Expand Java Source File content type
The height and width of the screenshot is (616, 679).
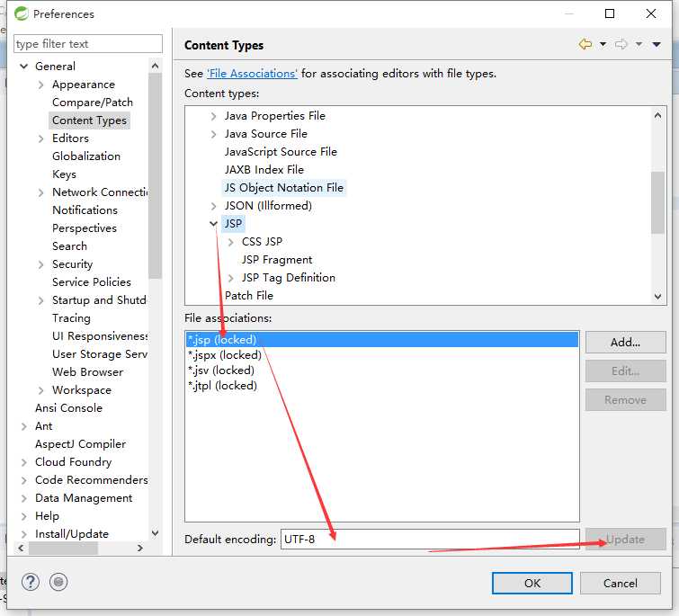(213, 134)
